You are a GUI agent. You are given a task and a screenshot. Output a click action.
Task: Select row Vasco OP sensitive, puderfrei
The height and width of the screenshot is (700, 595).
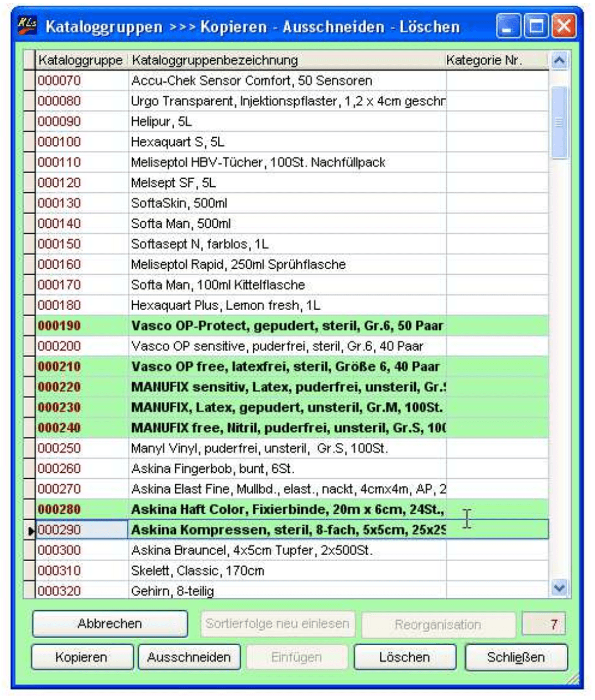[286, 347]
